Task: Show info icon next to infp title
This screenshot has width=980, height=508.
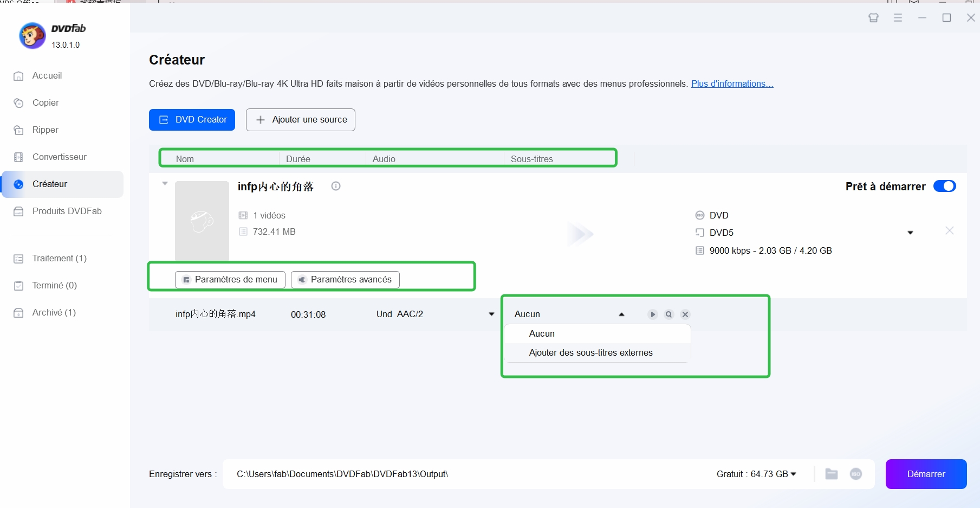Action: (x=336, y=186)
